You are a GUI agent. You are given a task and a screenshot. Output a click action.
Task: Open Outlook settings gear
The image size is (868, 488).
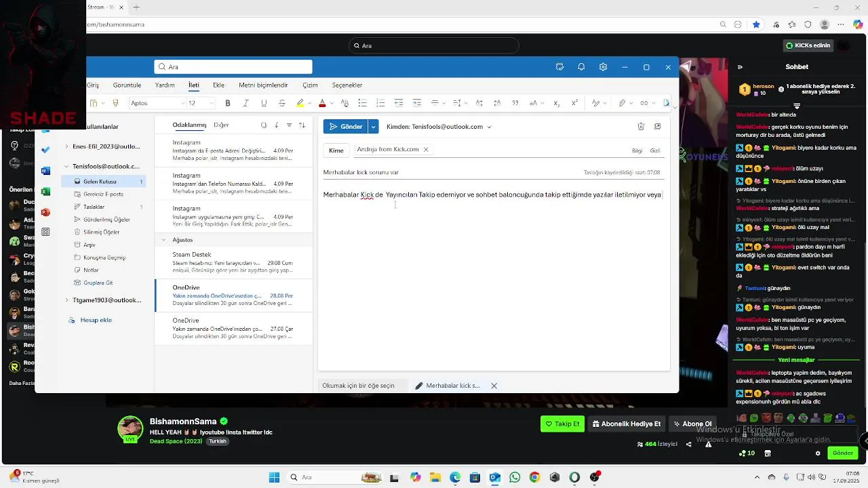pos(603,67)
